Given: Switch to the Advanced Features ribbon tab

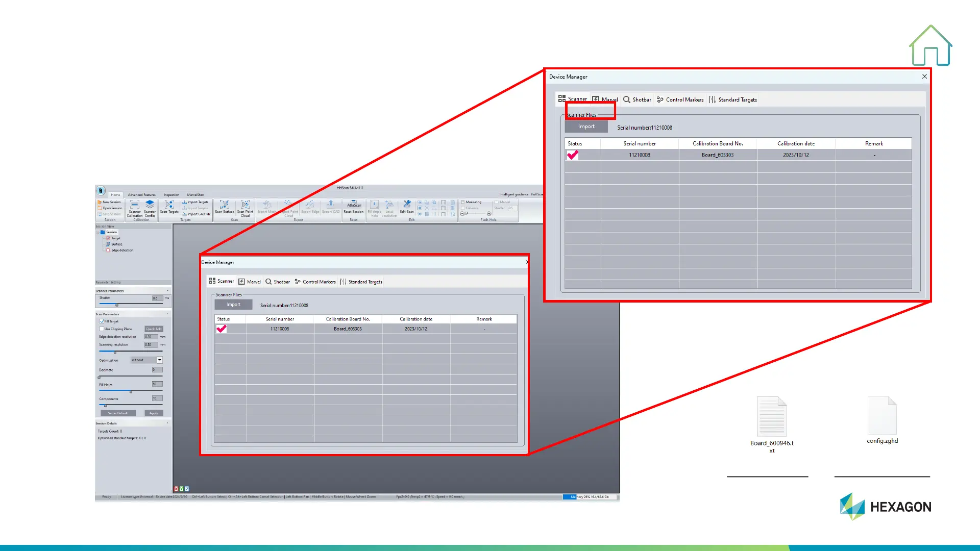Looking at the screenshot, I should 141,195.
